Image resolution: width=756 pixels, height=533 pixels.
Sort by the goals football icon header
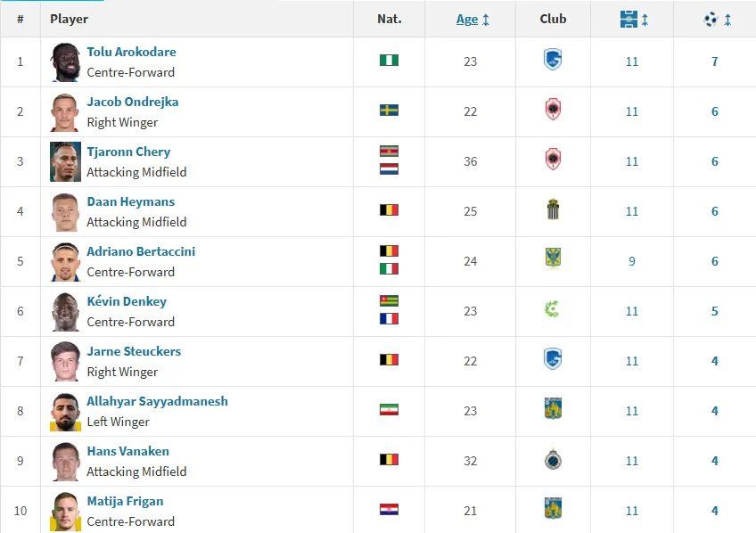point(711,20)
